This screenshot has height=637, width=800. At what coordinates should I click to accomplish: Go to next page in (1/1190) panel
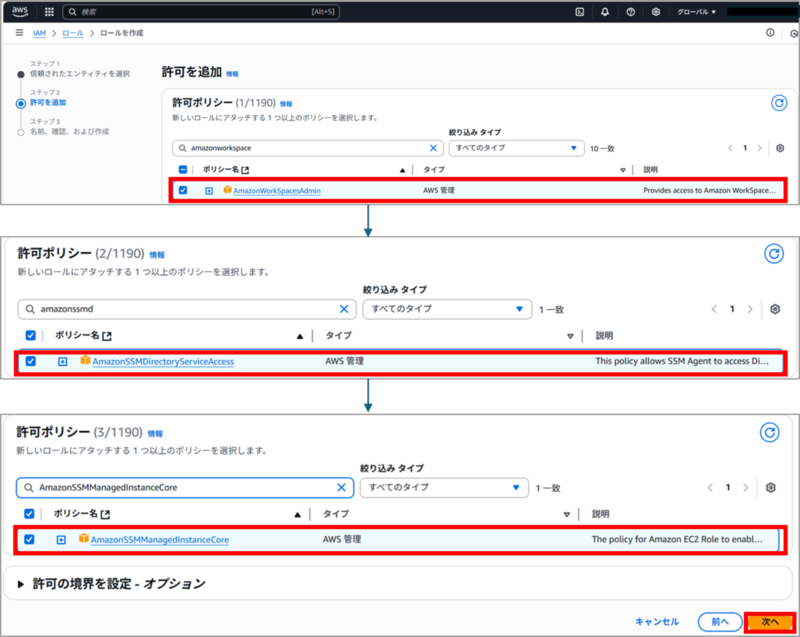click(759, 148)
